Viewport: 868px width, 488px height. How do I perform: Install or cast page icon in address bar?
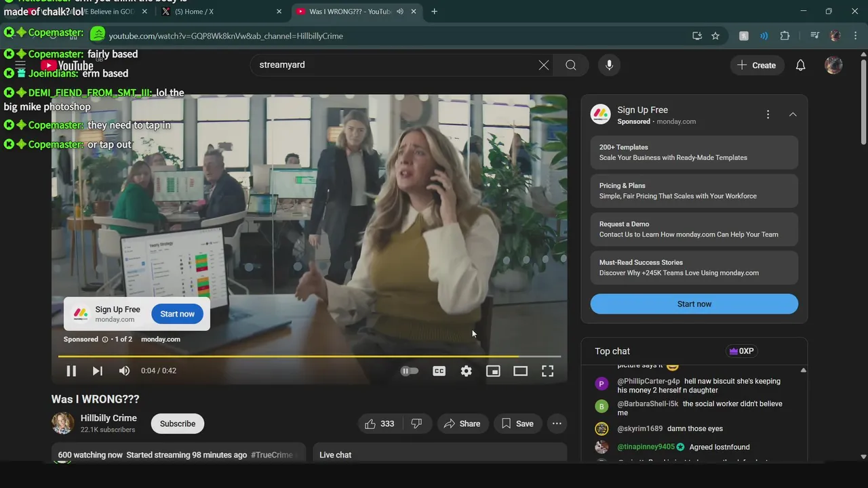pos(697,36)
